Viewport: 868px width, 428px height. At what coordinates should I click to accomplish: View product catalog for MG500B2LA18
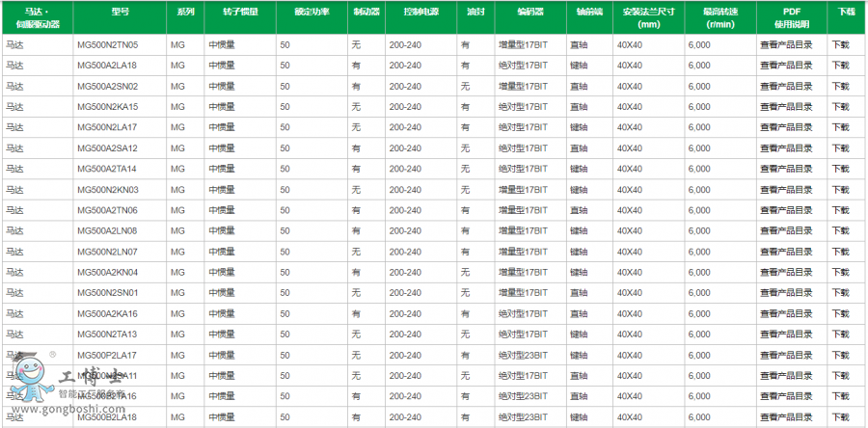786,417
